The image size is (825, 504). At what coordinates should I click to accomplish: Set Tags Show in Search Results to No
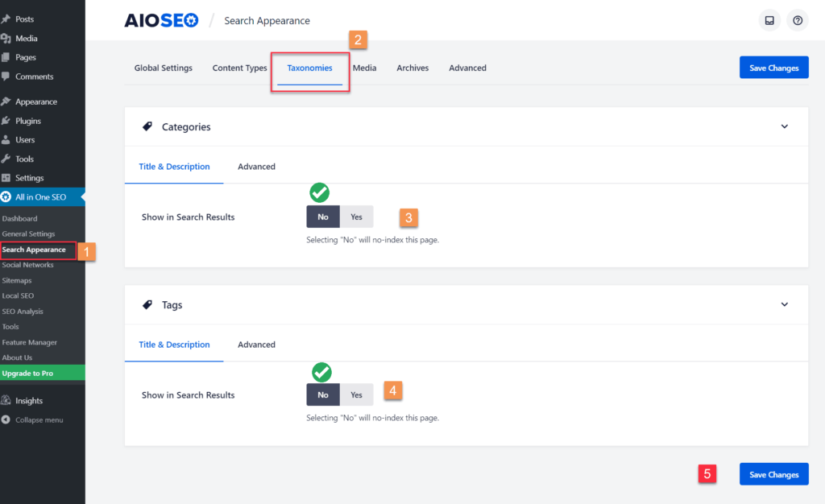coord(323,395)
